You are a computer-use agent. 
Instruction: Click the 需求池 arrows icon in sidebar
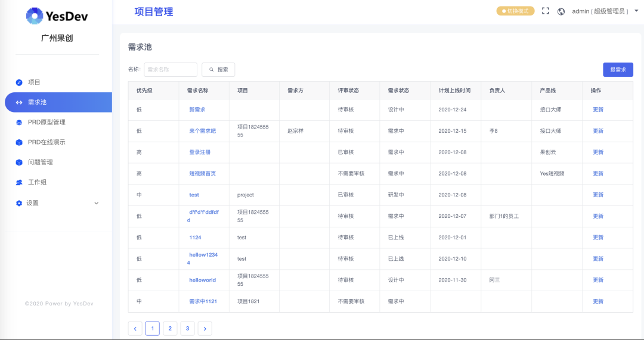(x=19, y=102)
